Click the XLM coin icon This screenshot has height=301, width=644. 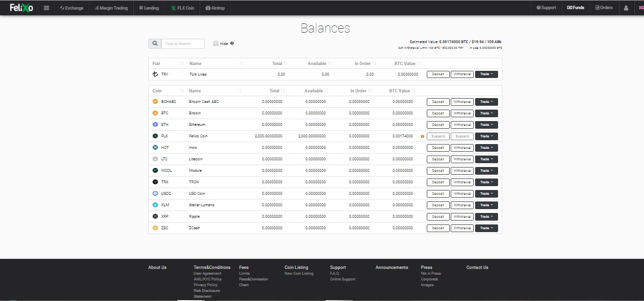coord(155,205)
